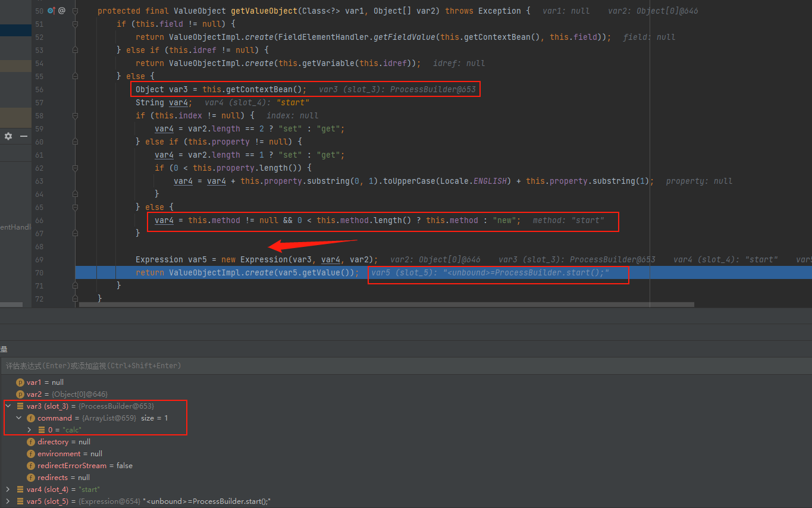Expand the var4 (slot_4) variable node
Viewport: 812px width, 508px height.
point(8,490)
